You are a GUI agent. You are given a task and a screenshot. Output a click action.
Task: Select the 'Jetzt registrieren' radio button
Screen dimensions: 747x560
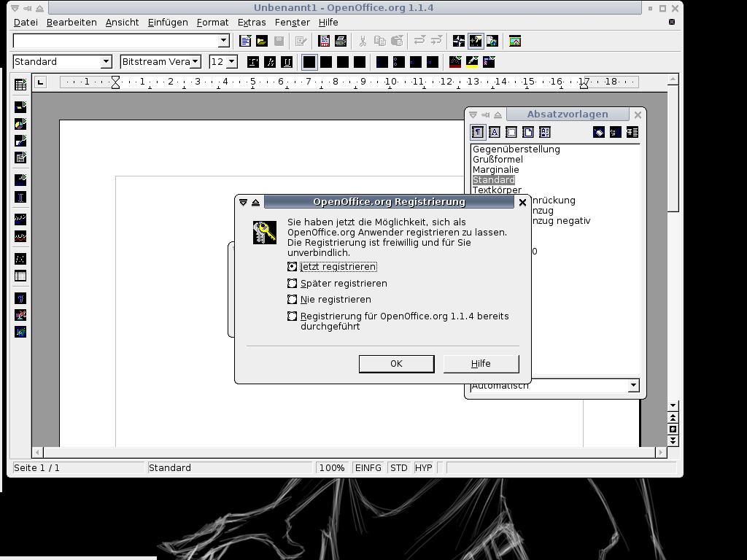[293, 267]
